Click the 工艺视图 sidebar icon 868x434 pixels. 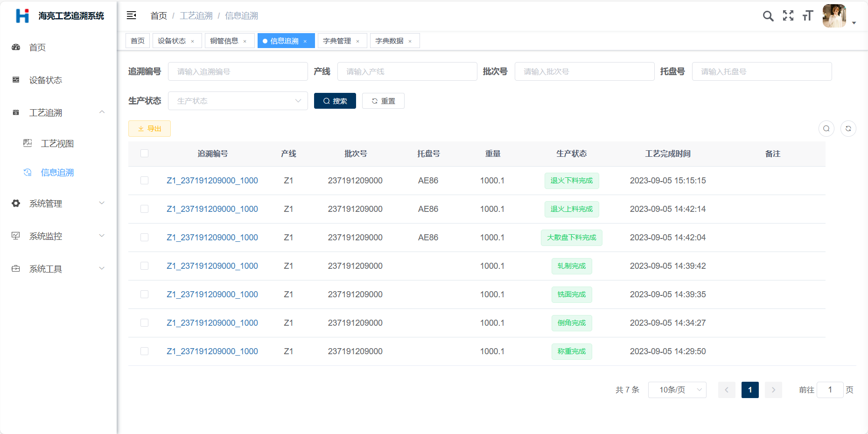point(28,143)
